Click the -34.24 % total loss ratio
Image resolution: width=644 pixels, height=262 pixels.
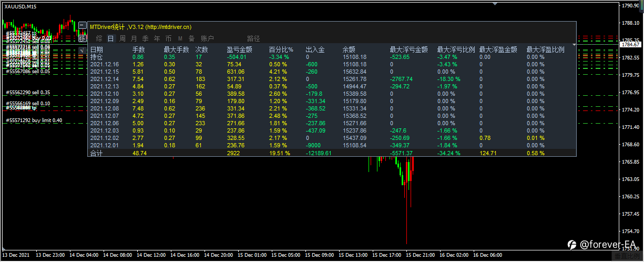pos(449,153)
